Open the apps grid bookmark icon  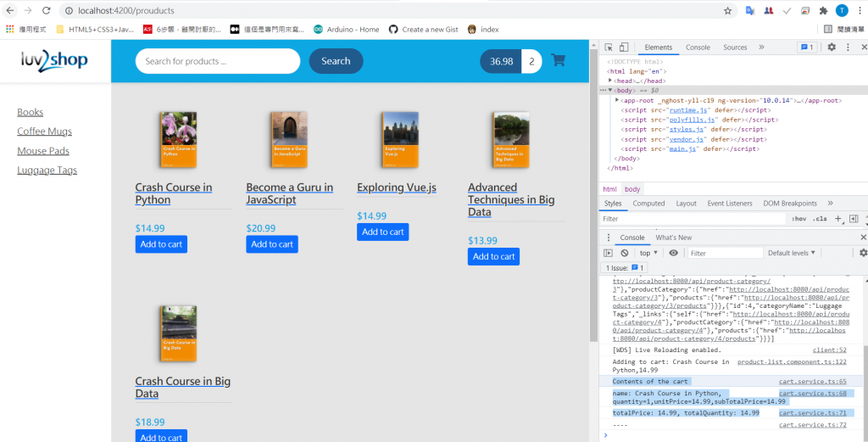pyautogui.click(x=9, y=30)
